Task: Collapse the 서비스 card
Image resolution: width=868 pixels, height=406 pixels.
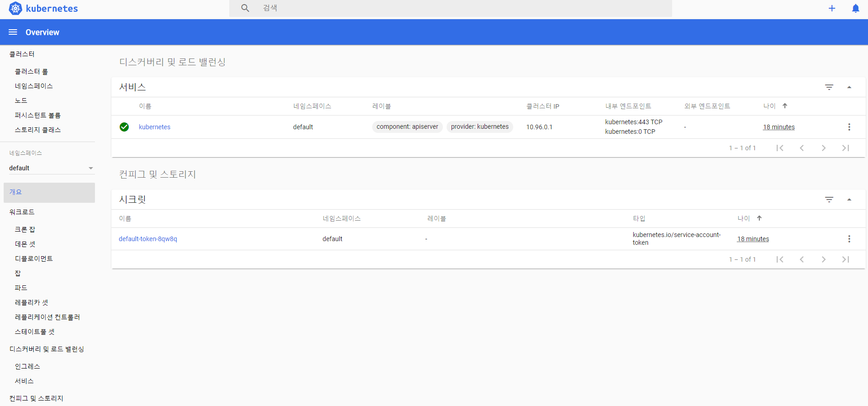Action: click(849, 87)
